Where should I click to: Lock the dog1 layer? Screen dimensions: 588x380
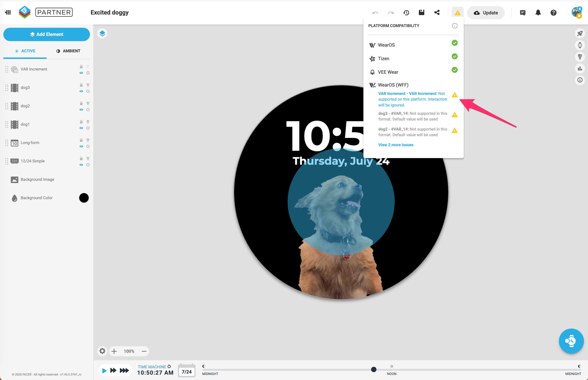(x=81, y=122)
